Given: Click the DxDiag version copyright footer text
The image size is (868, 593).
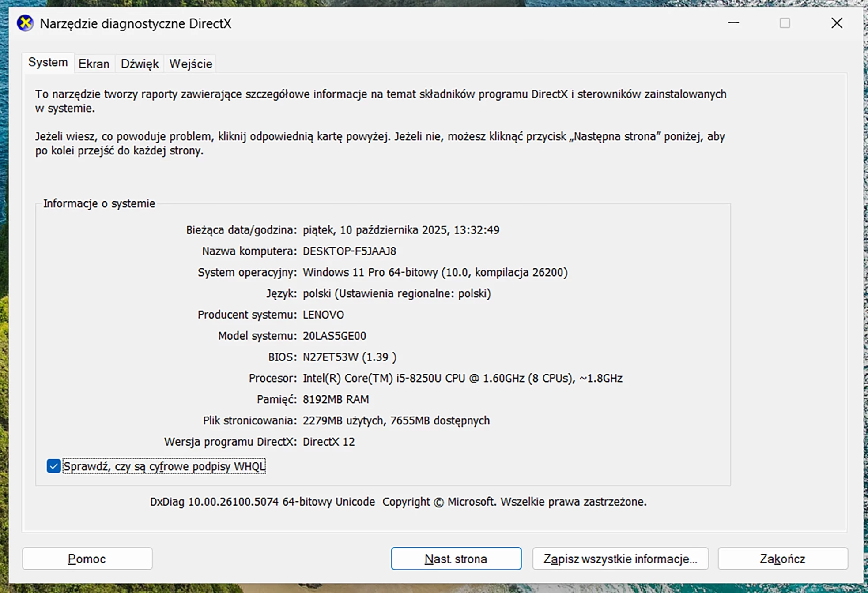Looking at the screenshot, I should tap(398, 502).
